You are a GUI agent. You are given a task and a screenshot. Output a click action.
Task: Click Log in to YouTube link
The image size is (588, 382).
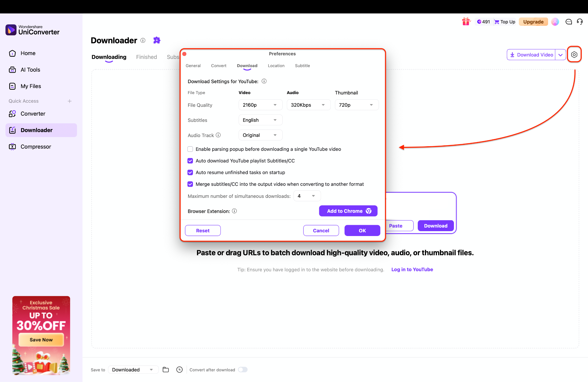click(x=412, y=270)
